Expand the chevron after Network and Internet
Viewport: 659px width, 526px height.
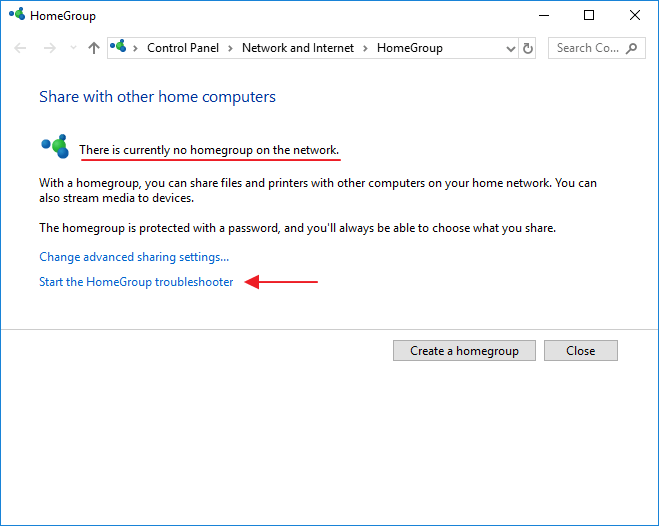367,48
